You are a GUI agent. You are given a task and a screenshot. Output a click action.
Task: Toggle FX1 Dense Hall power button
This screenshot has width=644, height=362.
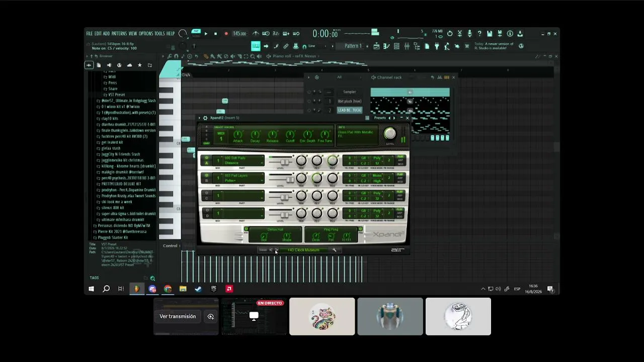[246, 229]
